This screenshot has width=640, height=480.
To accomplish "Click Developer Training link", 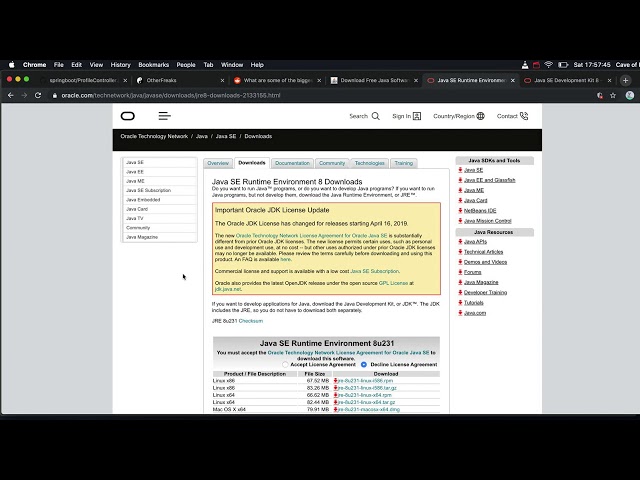I will pyautogui.click(x=485, y=293).
